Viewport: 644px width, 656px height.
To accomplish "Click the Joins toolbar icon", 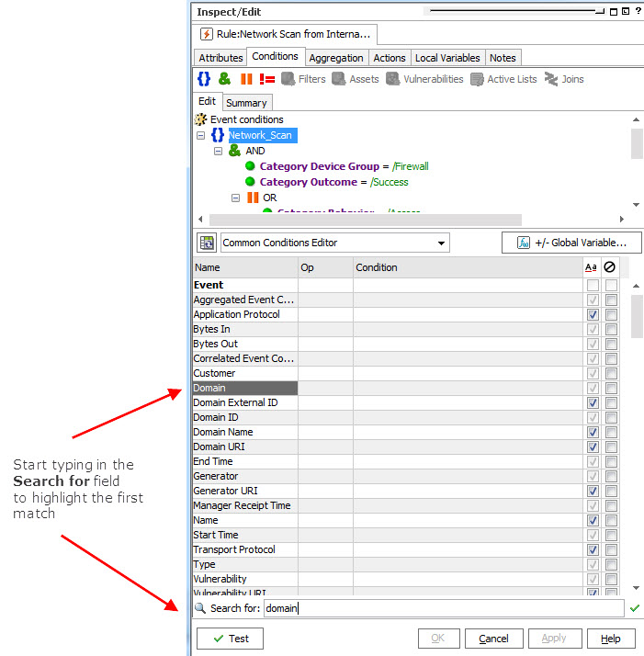I will (564, 79).
